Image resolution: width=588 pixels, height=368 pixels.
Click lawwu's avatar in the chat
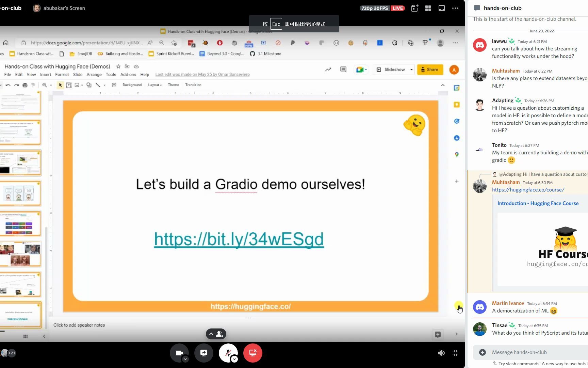(x=480, y=45)
